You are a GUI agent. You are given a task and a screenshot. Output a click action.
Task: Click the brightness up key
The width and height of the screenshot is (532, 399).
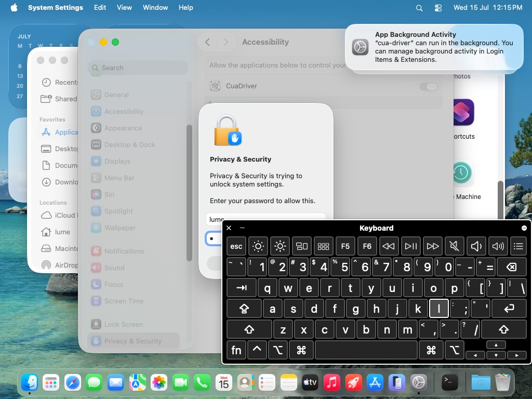tap(280, 246)
